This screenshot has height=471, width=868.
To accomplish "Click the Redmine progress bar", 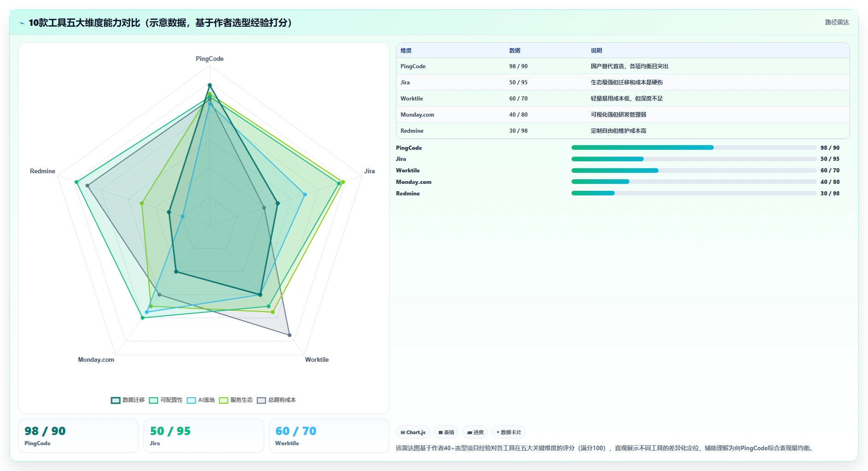I will coord(694,193).
